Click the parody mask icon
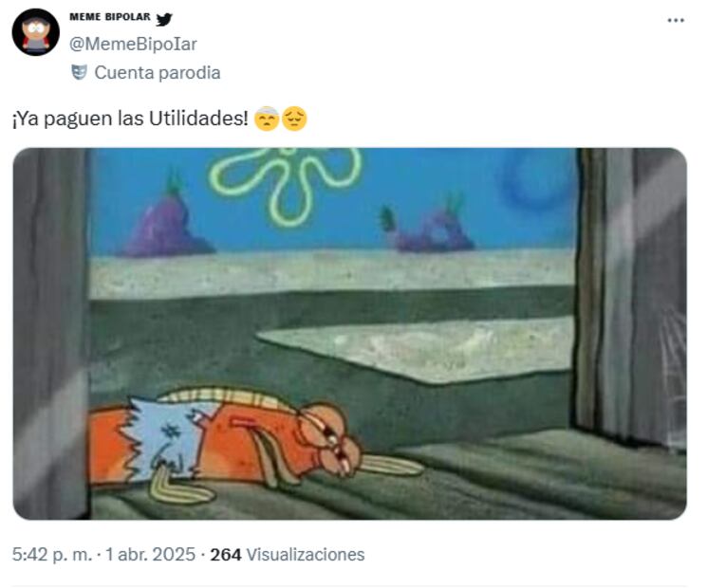707x588 pixels. [79, 72]
